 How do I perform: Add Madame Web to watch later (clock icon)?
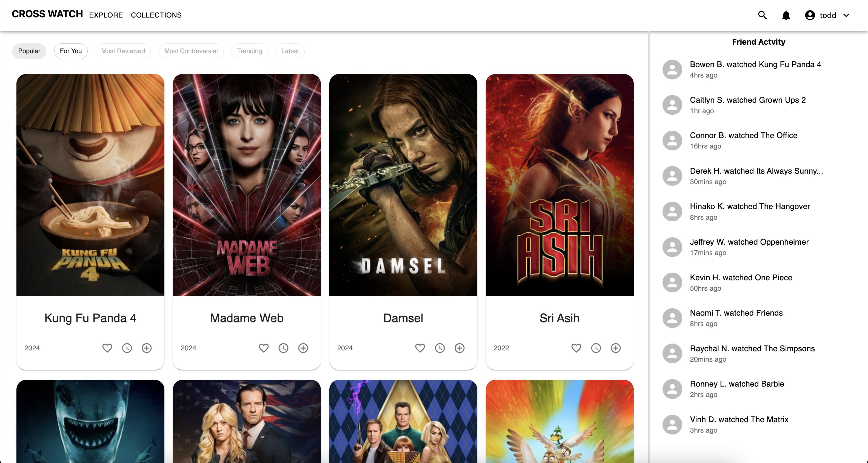(x=283, y=348)
